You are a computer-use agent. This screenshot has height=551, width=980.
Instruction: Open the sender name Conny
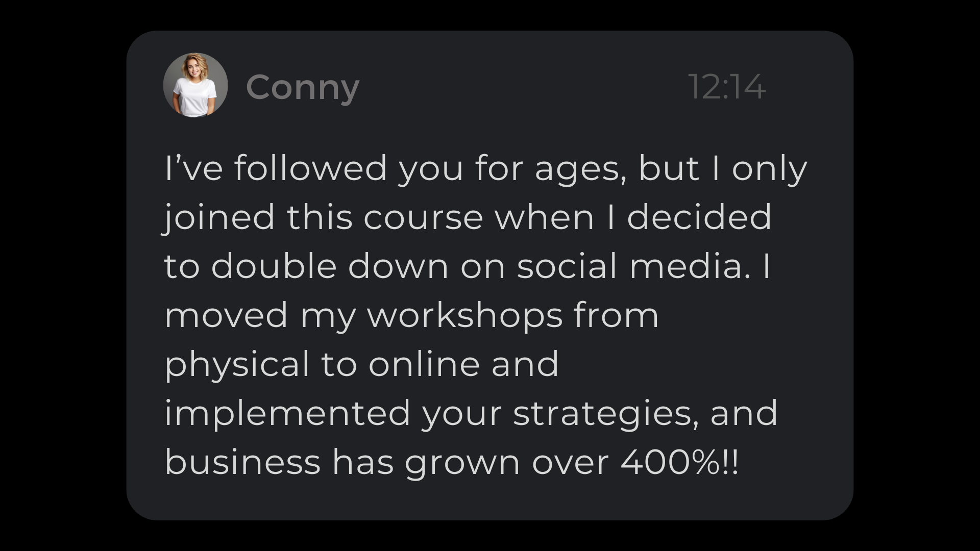pos(303,87)
